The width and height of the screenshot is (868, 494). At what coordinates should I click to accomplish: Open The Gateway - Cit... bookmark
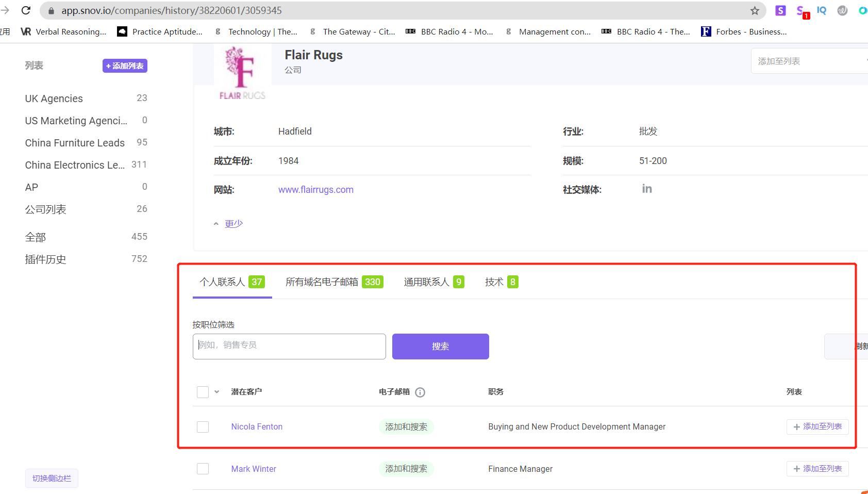click(352, 31)
